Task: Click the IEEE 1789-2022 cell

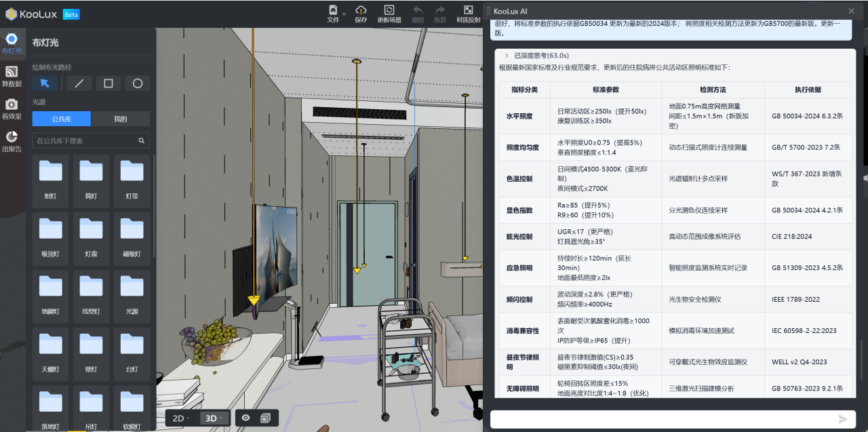Action: (808, 299)
